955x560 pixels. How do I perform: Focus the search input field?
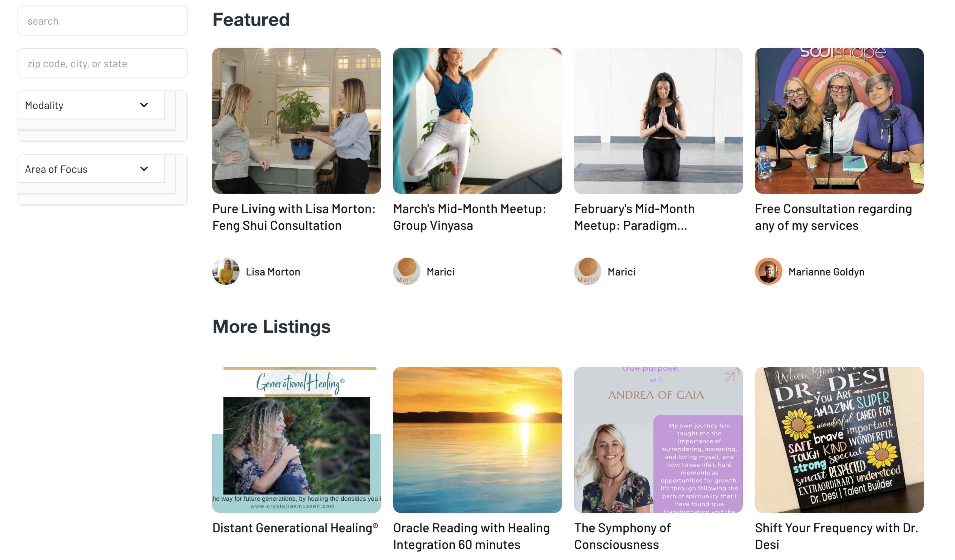point(102,21)
